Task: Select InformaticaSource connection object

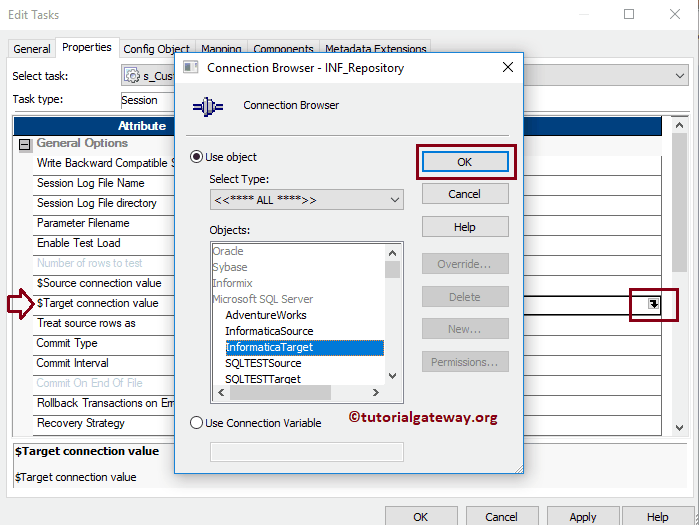Action: (x=269, y=331)
